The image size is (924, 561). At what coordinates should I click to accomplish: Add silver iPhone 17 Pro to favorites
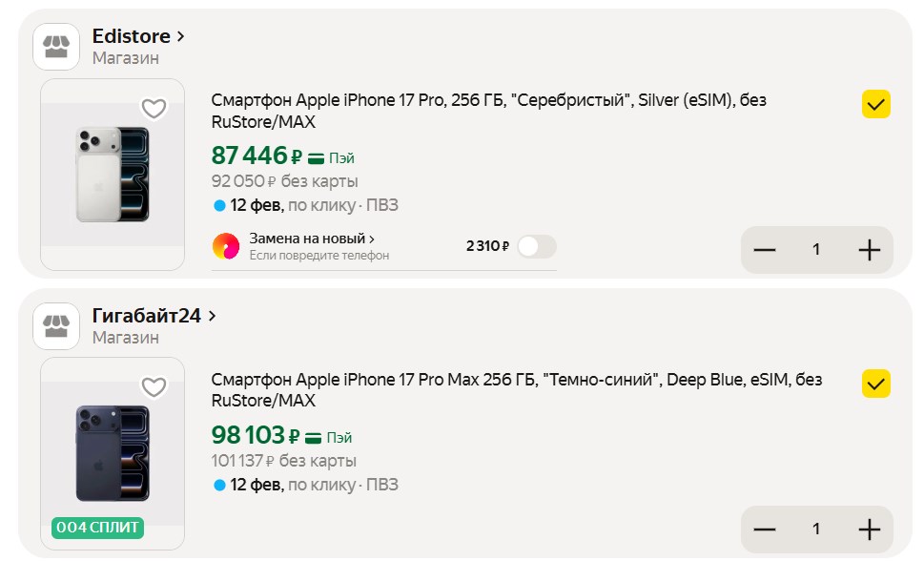coord(154,109)
